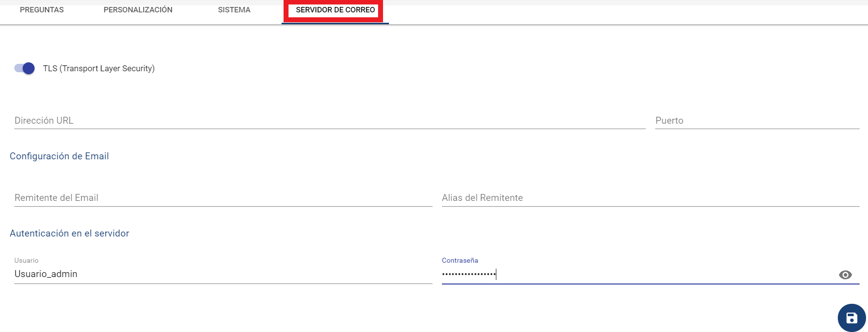Click the blue underline below active tab
The height and width of the screenshot is (332, 868).
pyautogui.click(x=335, y=23)
